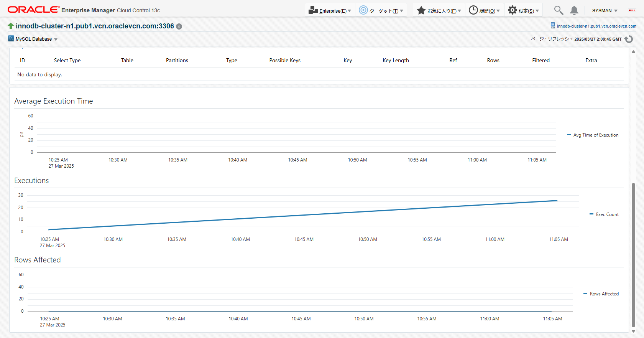The image size is (644, 338).
Task: Open the ターゲット targets menu
Action: point(381,10)
